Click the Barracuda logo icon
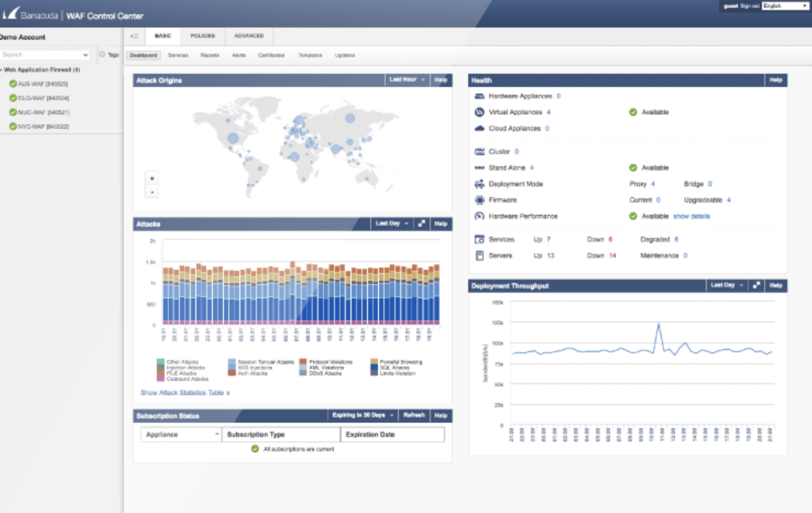Viewport: 812px width, 513px height. pyautogui.click(x=11, y=12)
